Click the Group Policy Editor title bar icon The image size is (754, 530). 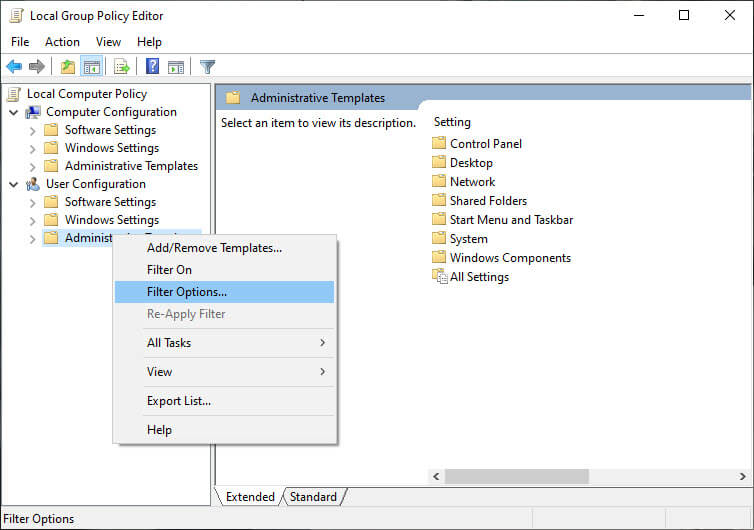pos(16,16)
